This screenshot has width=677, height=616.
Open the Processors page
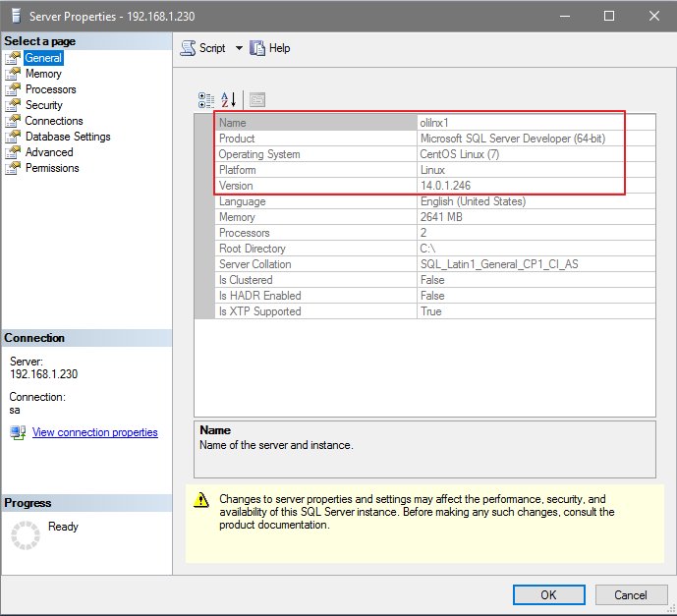(50, 89)
